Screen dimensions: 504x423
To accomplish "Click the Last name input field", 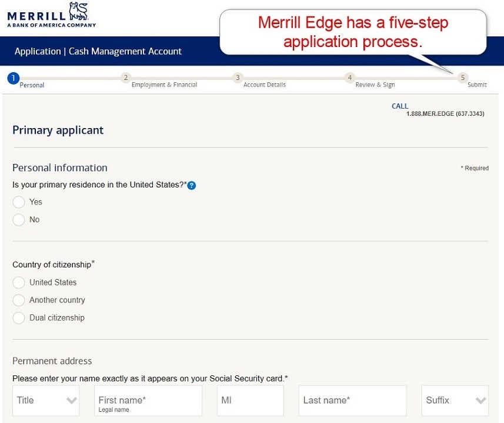I will pos(352,400).
